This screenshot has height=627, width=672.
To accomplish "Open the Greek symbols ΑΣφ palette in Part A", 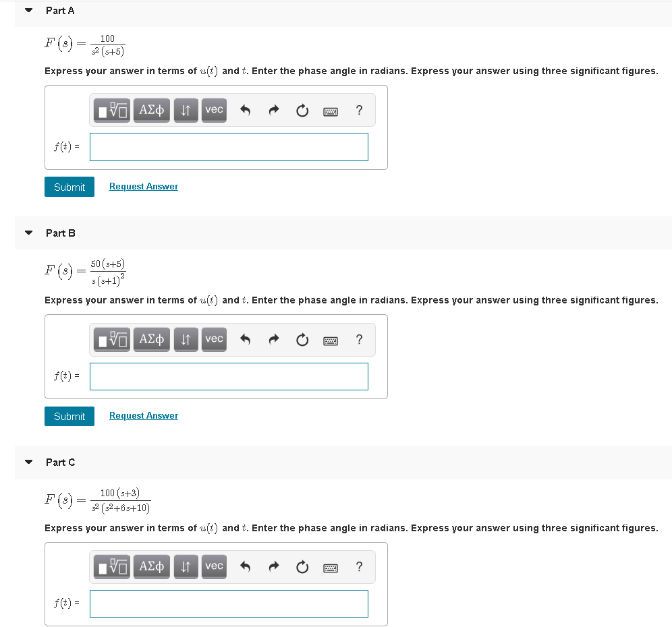I will coord(151,110).
